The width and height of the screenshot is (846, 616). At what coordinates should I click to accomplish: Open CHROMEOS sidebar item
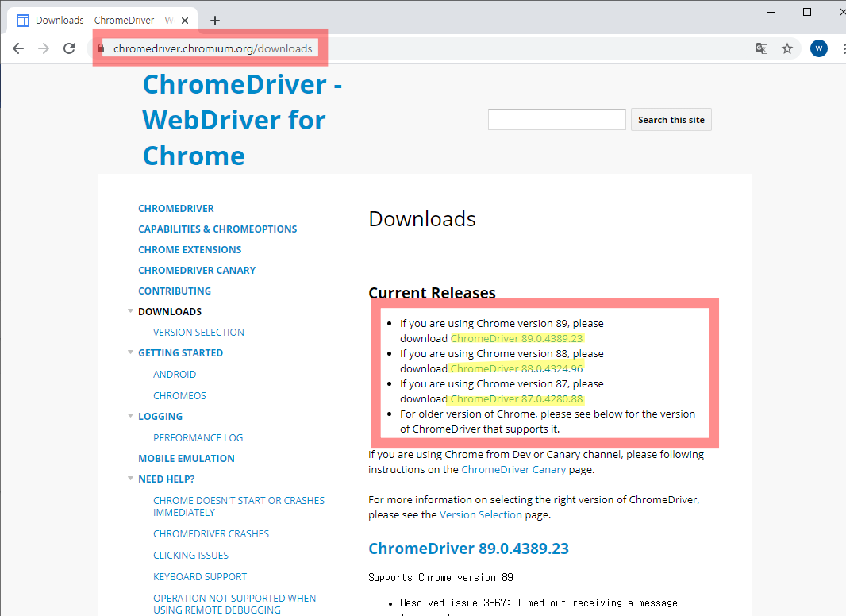[x=179, y=396]
